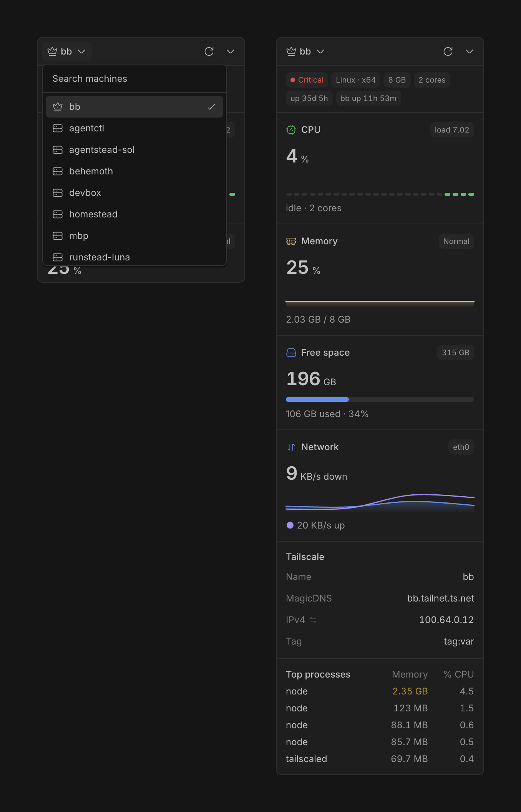
Task: Select agentstead-sol from the machine list
Action: point(134,150)
